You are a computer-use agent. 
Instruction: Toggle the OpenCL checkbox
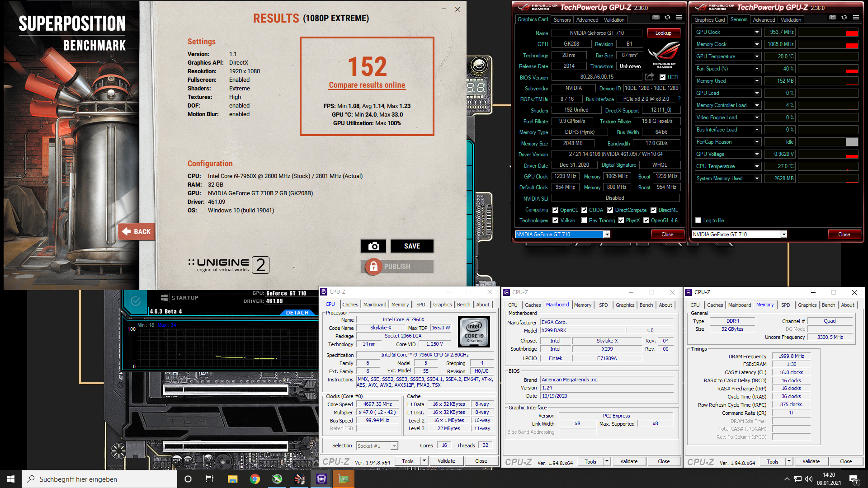(555, 210)
